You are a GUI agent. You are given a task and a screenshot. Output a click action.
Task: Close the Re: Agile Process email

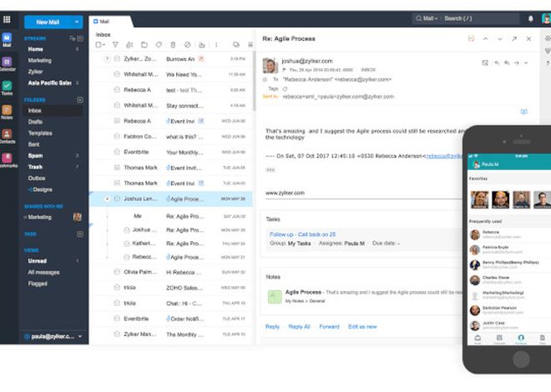[x=528, y=38]
